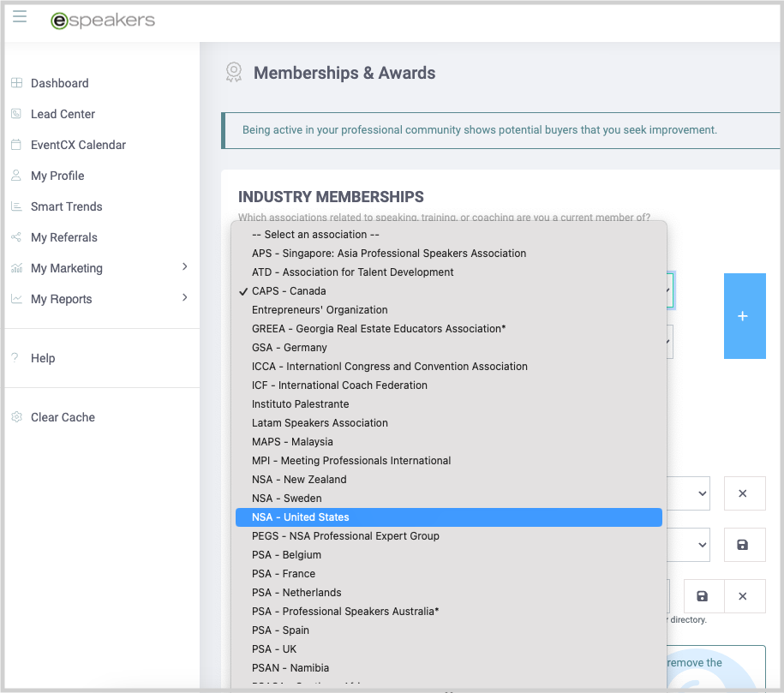Click the My Reports line chart icon
The height and width of the screenshot is (693, 784).
(16, 299)
